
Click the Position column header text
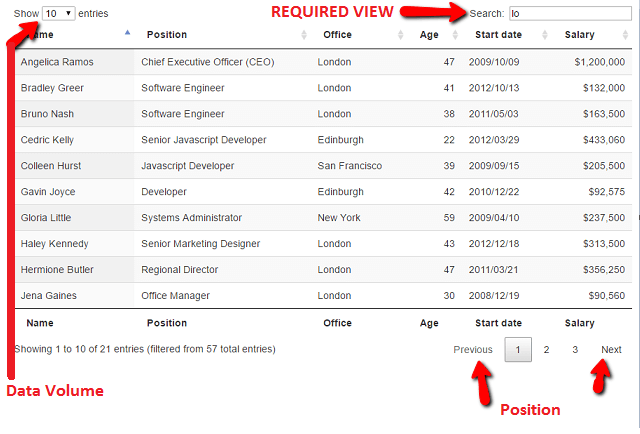[x=166, y=35]
